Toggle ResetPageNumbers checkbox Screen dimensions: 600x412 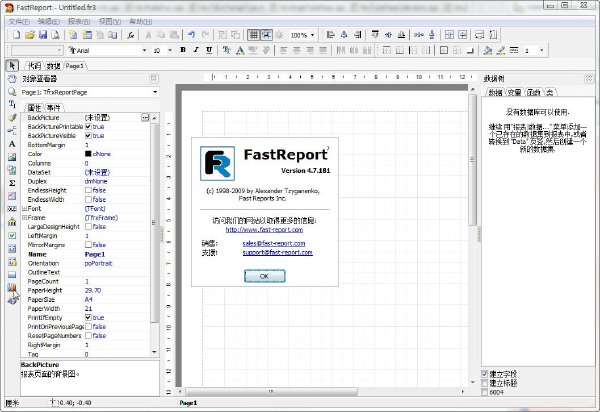coord(88,335)
